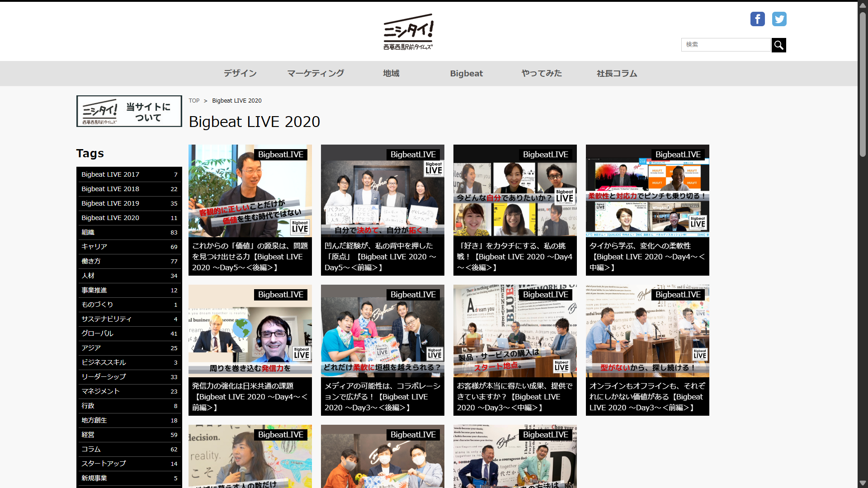Click the search magnifier button

click(x=778, y=45)
